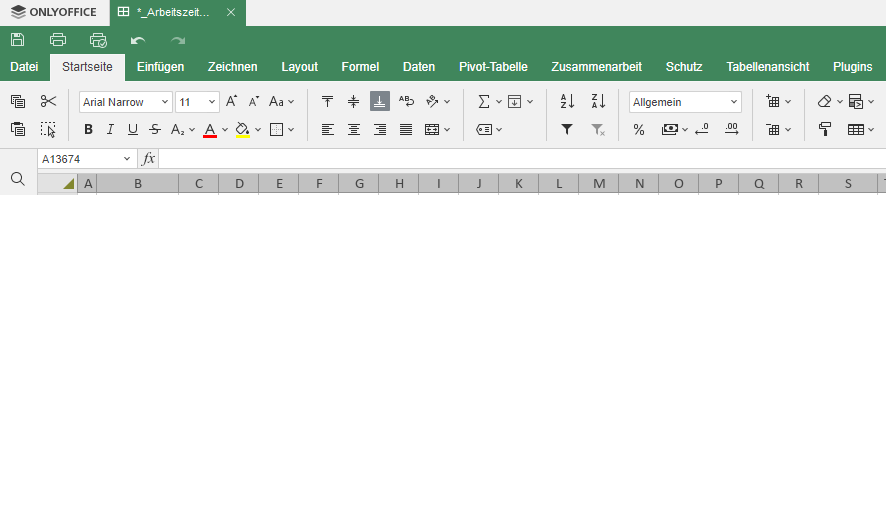Click the Increase decimal icon

pos(732,129)
